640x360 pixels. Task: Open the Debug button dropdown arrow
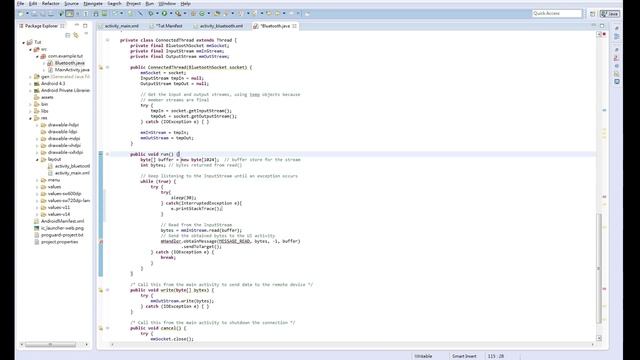click(157, 13)
